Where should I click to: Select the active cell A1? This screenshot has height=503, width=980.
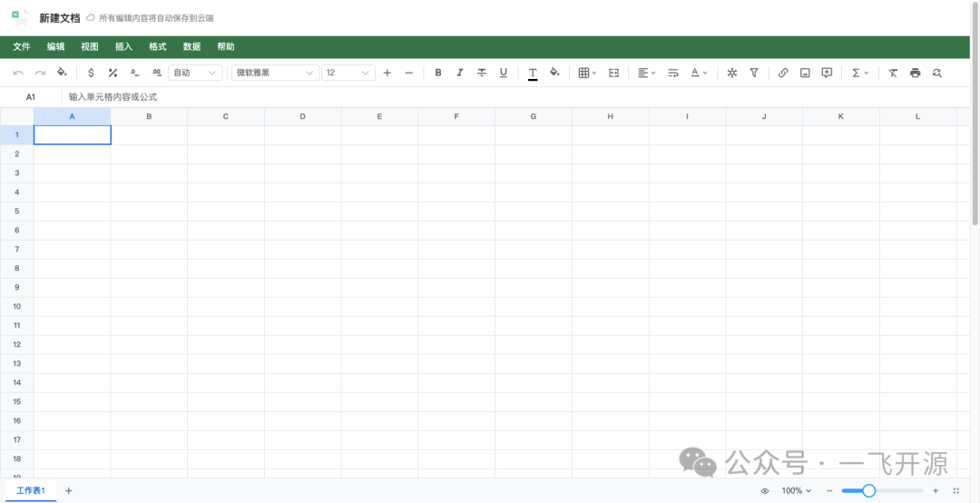pos(73,135)
